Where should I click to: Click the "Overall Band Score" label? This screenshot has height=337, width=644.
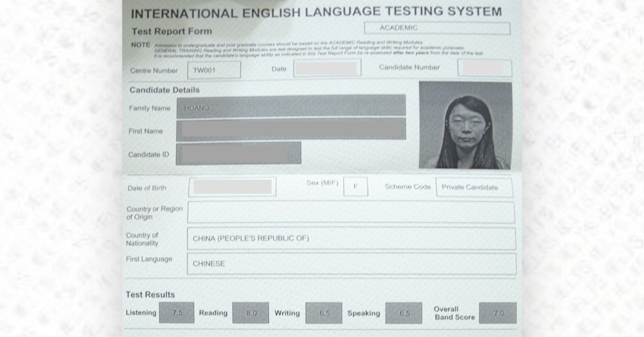[x=454, y=313]
